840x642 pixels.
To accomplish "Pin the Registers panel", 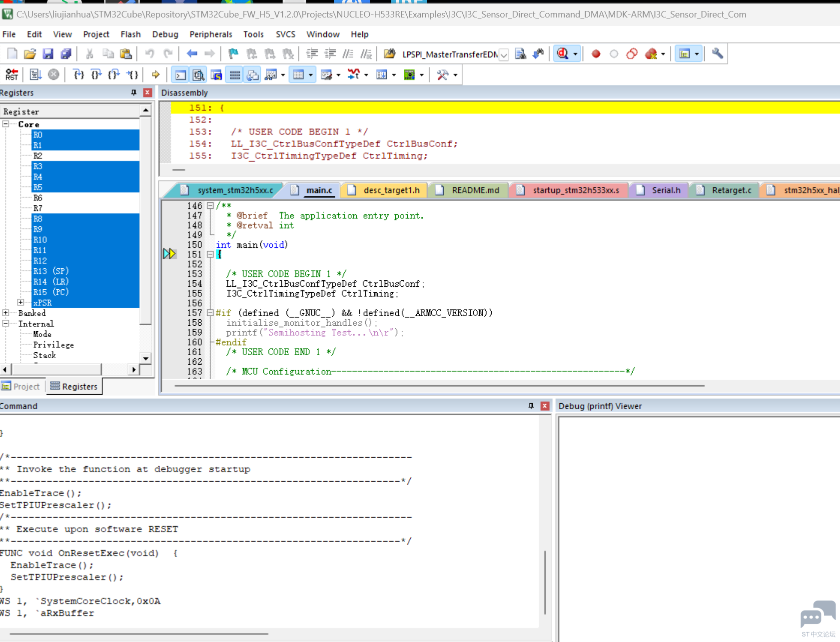I will pyautogui.click(x=133, y=92).
